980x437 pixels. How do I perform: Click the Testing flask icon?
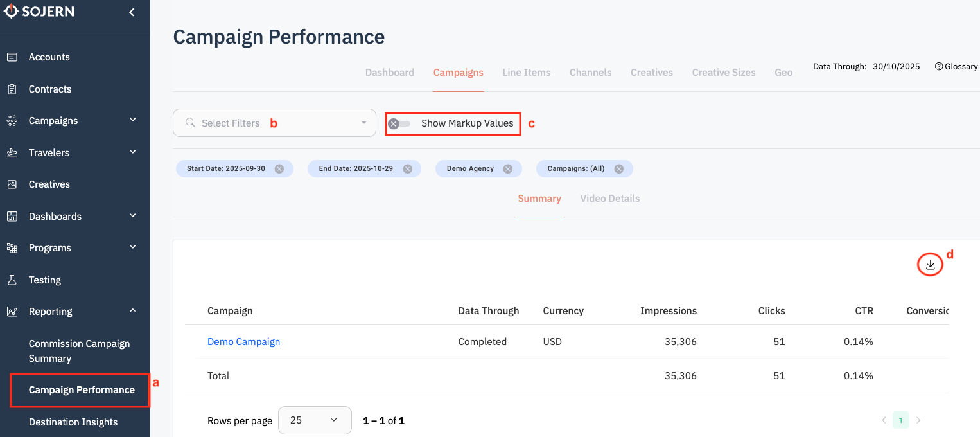[x=12, y=280]
